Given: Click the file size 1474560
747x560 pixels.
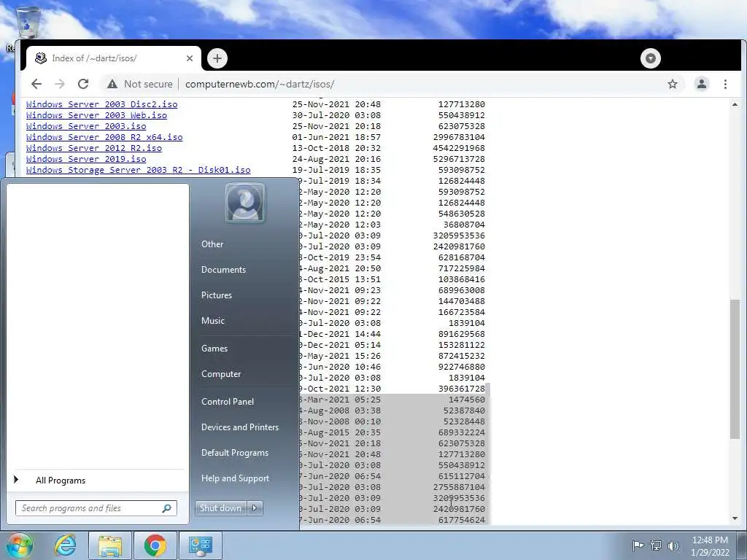Looking at the screenshot, I should click(x=467, y=400).
